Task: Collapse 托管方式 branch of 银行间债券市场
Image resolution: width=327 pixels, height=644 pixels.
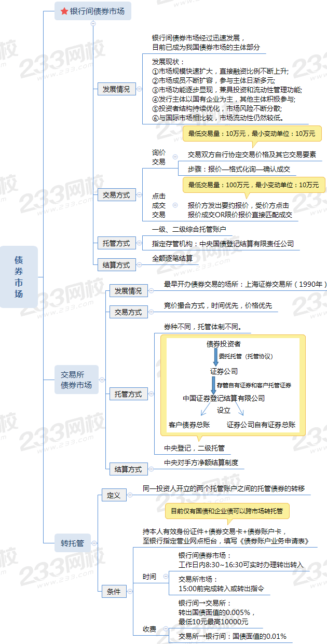Action: click(139, 242)
